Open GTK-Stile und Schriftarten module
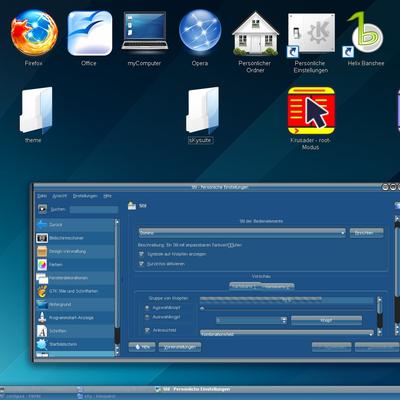 pos(75,291)
